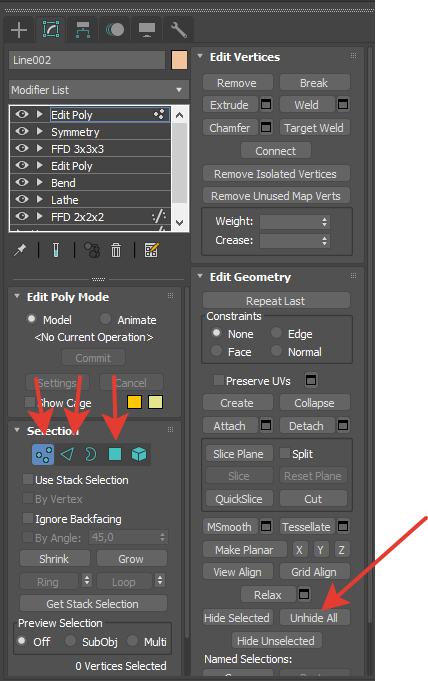Select Element sub-object cube icon

tap(139, 454)
